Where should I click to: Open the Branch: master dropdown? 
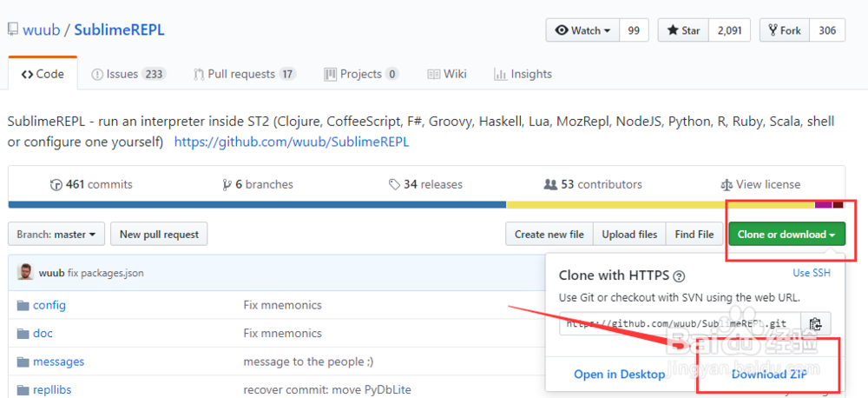[x=56, y=235]
